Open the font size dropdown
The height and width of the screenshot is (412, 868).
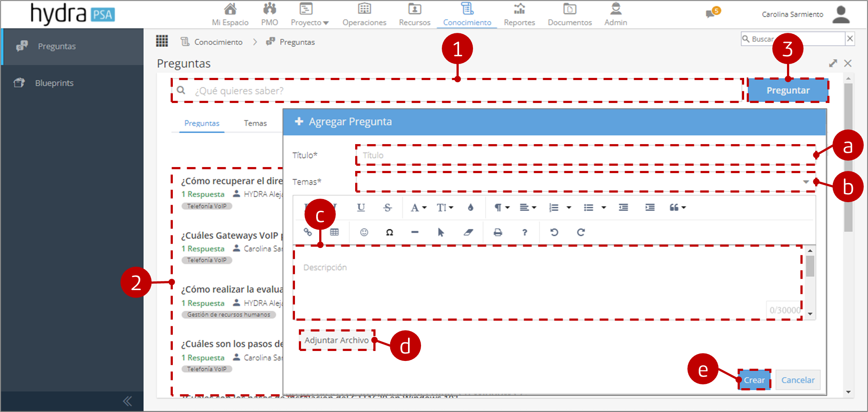pos(445,207)
